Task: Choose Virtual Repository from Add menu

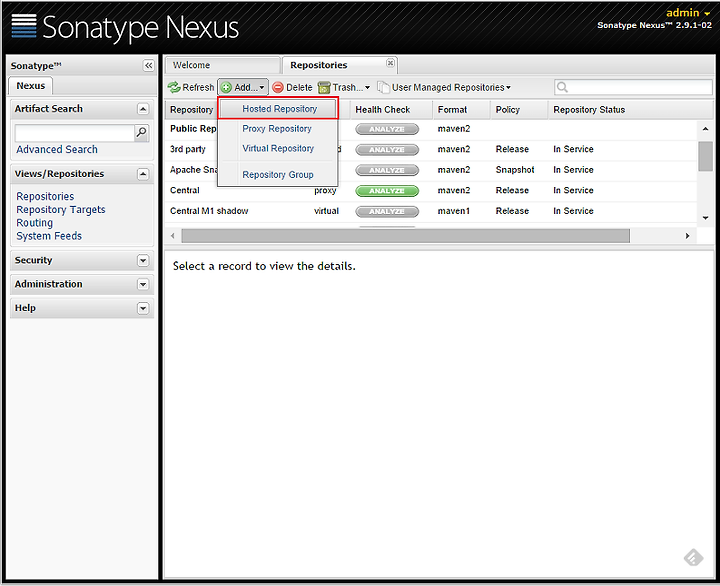Action: pyautogui.click(x=278, y=148)
